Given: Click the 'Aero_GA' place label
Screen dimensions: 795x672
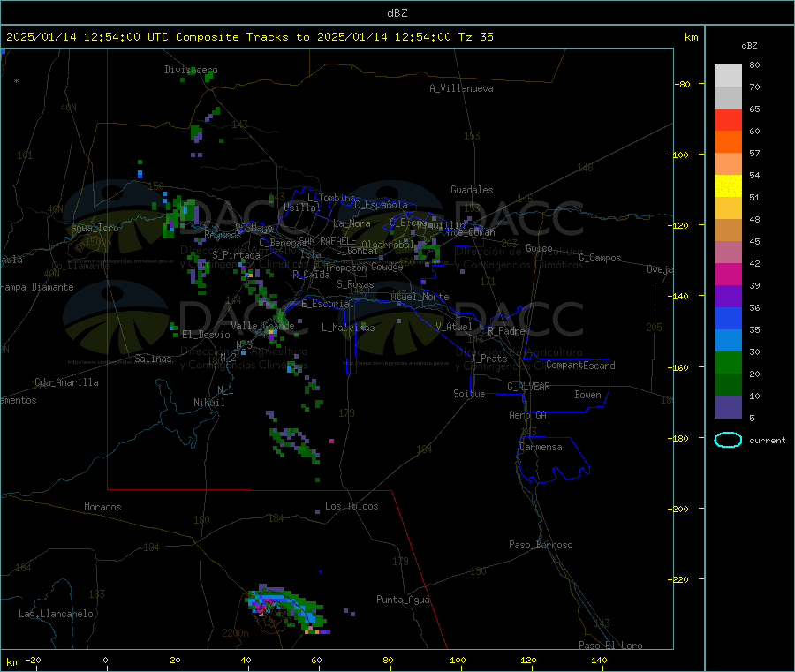Looking at the screenshot, I should pos(527,415).
